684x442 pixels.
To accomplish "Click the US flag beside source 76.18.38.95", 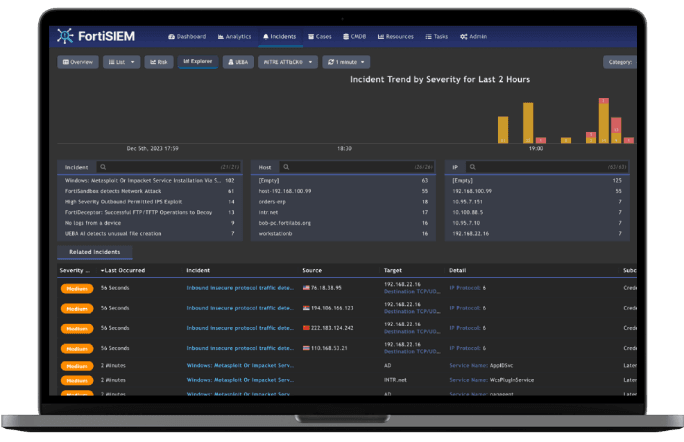I will pos(306,288).
